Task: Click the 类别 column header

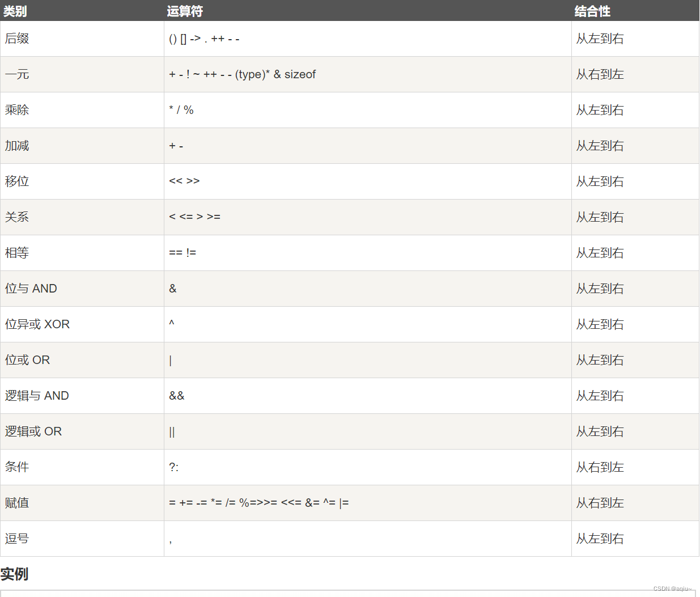Action: click(x=15, y=11)
